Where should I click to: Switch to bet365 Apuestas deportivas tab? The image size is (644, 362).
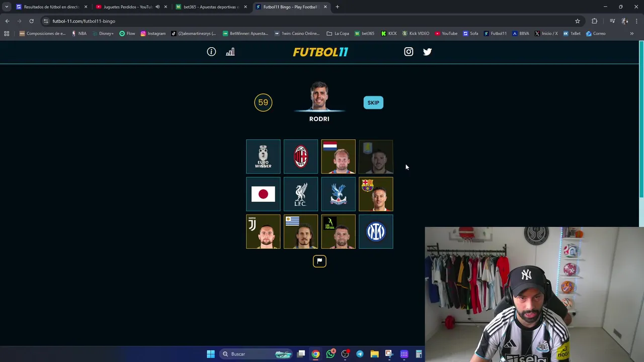210,7
